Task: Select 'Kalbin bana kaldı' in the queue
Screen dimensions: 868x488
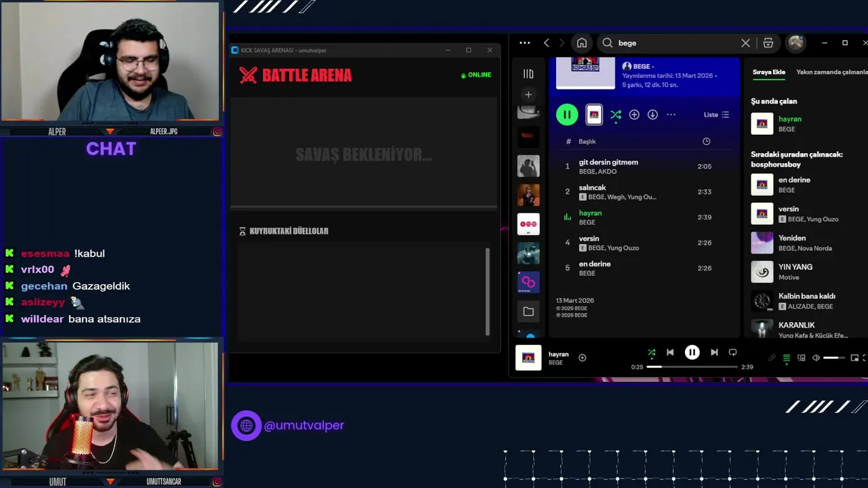Action: pyautogui.click(x=807, y=301)
